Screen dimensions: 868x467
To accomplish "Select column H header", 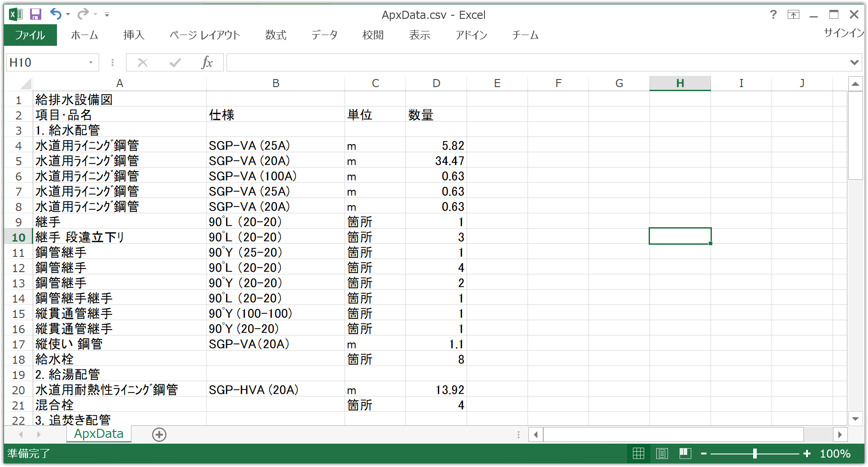I will pyautogui.click(x=680, y=83).
